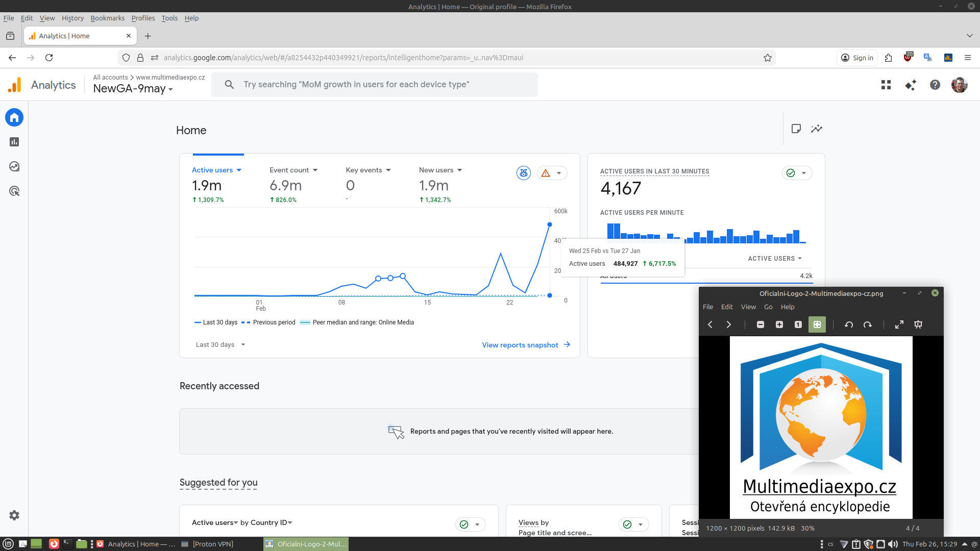
Task: Click the Insights sparkline icon
Action: coord(817,129)
